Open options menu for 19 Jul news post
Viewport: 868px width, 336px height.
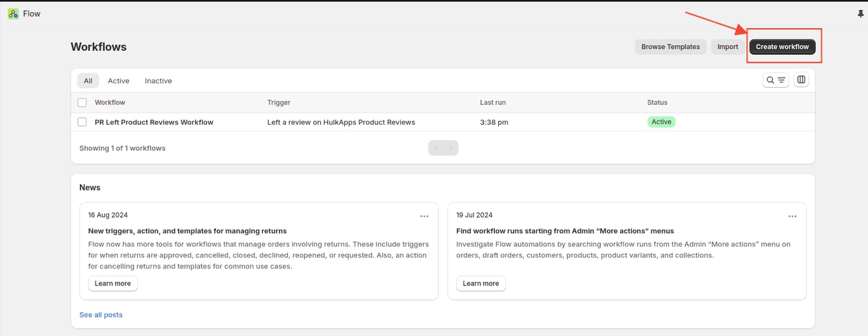792,216
